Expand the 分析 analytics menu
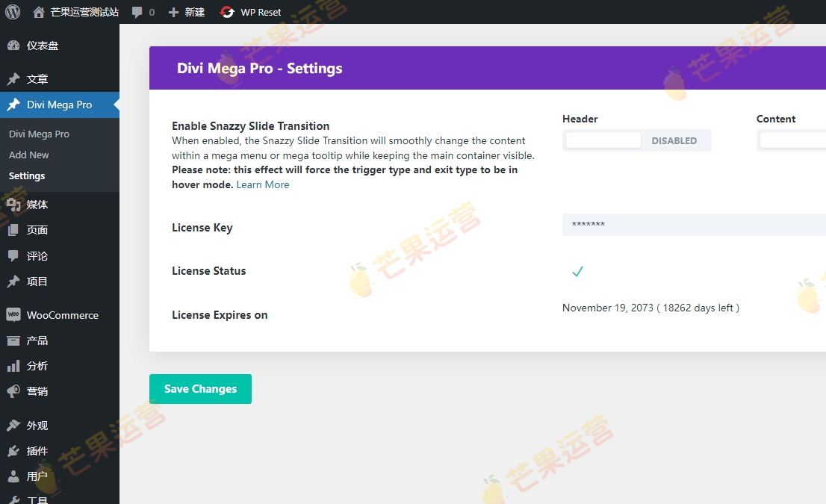Image resolution: width=826 pixels, height=504 pixels. (x=35, y=366)
